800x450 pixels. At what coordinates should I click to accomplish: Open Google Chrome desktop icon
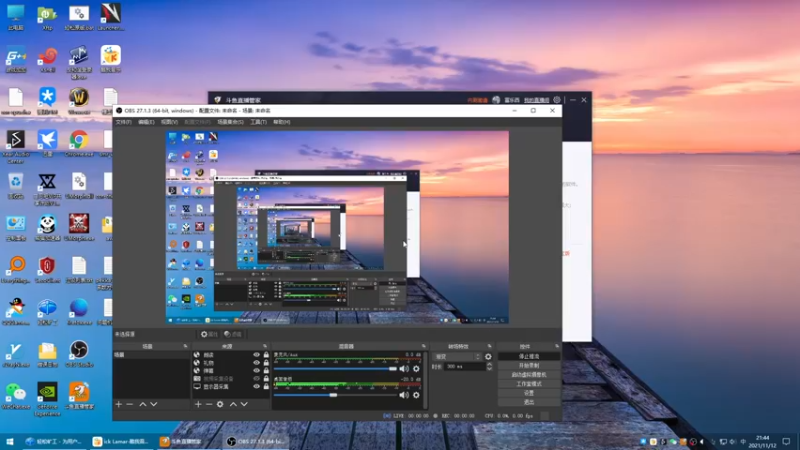(79, 143)
